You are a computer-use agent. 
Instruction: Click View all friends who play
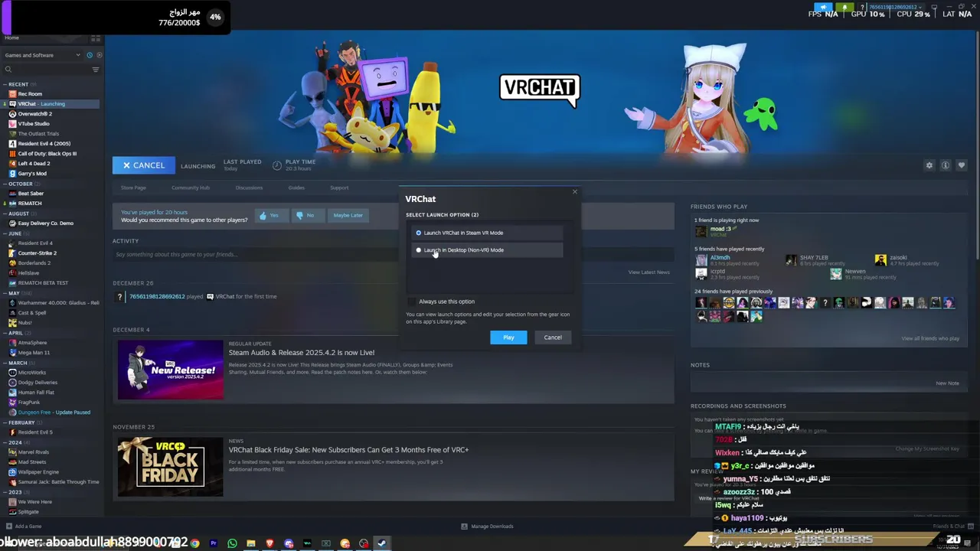pyautogui.click(x=930, y=338)
